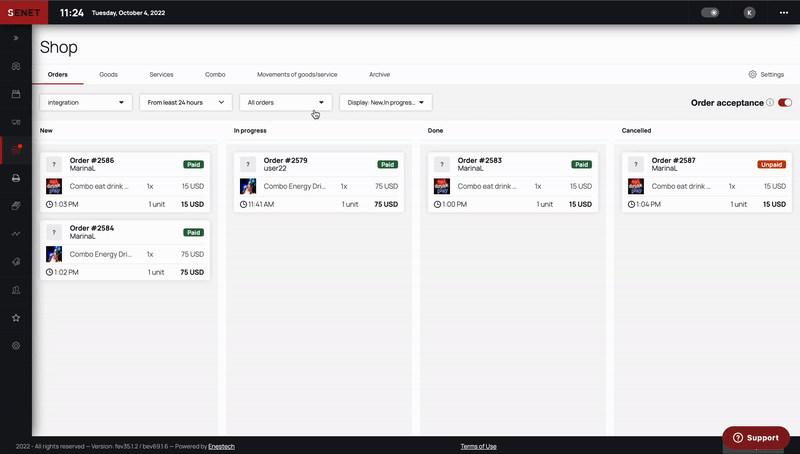The image size is (800, 454).
Task: Click the Paid badge on Order #2586
Action: coord(193,164)
